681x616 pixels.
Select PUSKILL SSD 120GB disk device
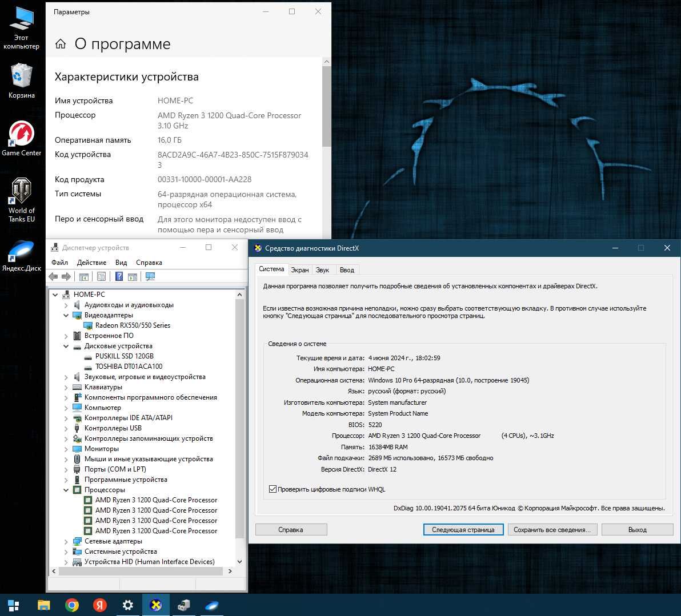[x=124, y=356]
